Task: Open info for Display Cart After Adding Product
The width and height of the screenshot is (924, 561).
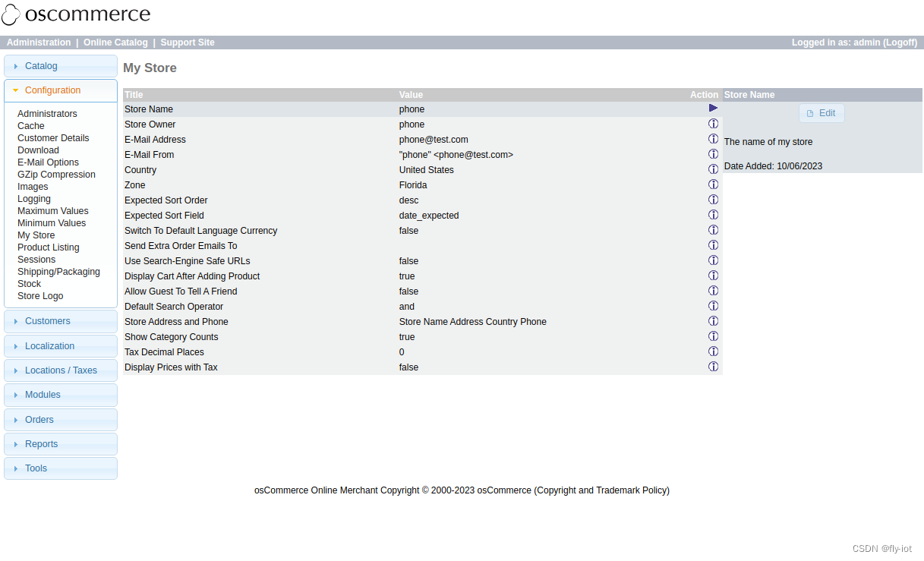Action: tap(713, 276)
